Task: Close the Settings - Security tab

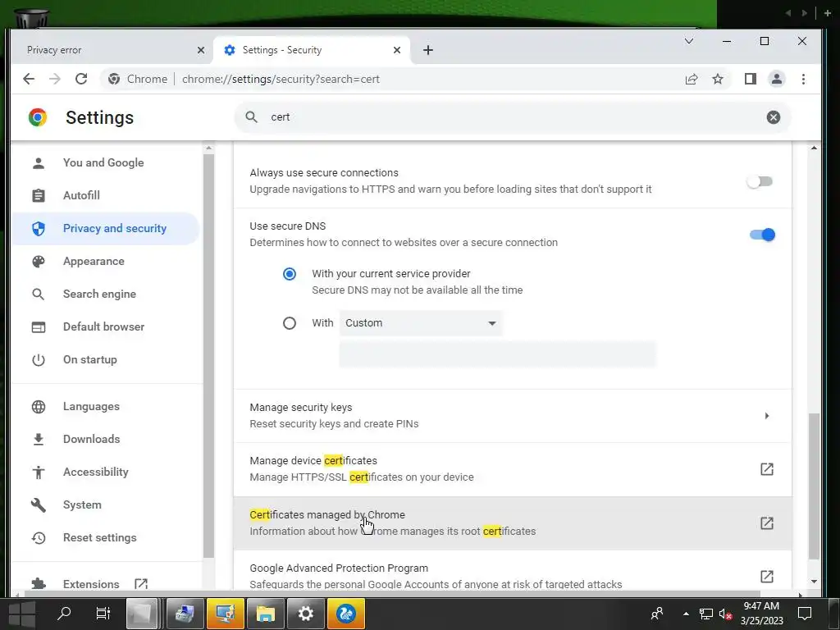Action: pyautogui.click(x=397, y=50)
